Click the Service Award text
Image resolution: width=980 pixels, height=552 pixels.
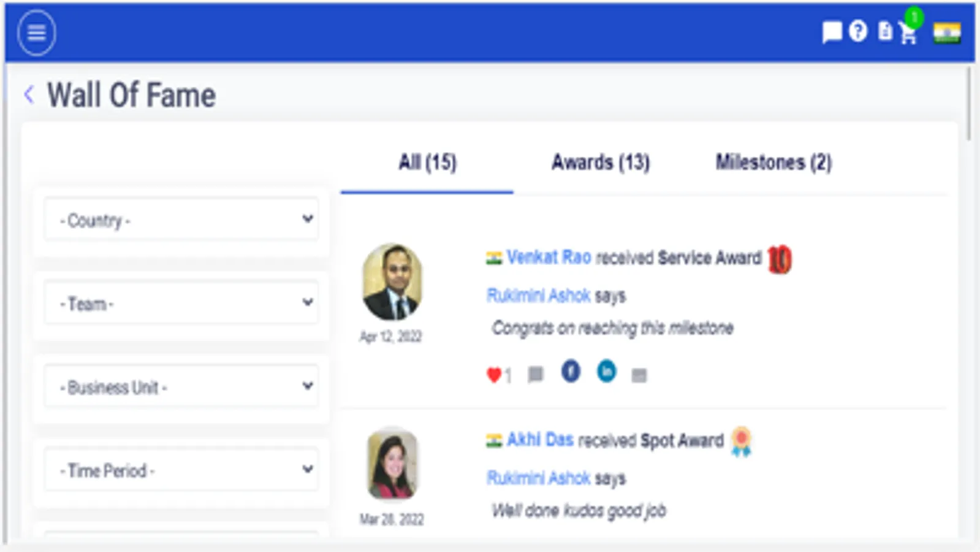click(x=709, y=258)
